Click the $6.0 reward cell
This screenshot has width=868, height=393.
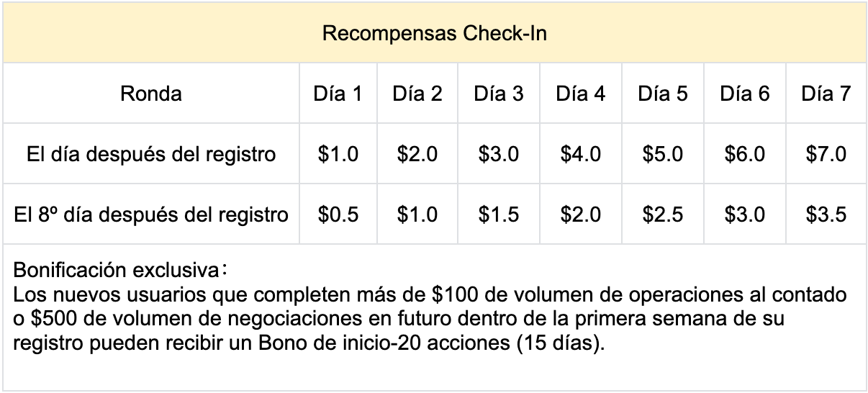pos(745,154)
